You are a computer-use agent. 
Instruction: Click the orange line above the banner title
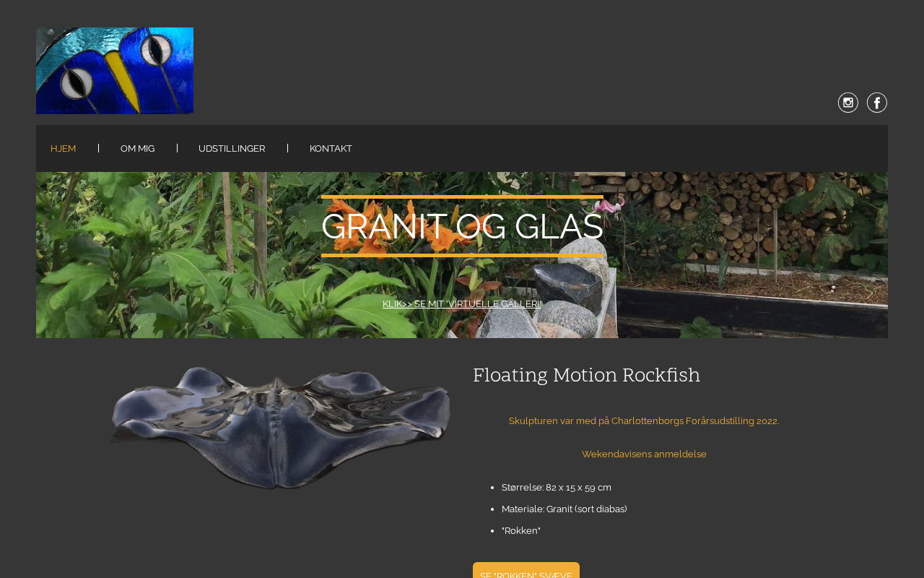[462, 197]
